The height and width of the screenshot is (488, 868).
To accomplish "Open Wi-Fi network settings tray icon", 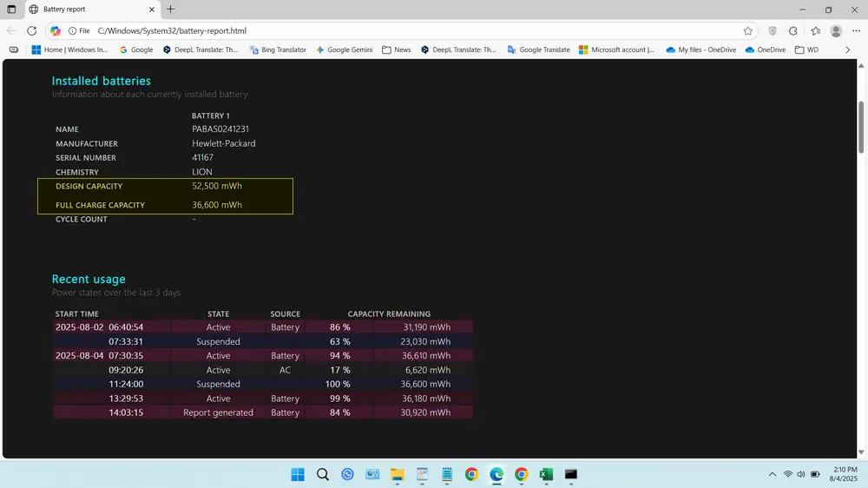I will point(788,475).
